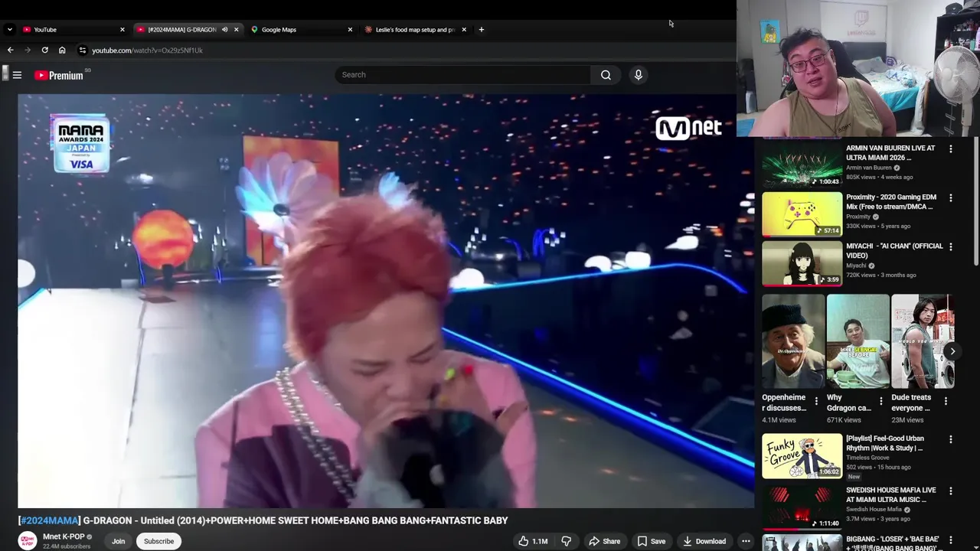The height and width of the screenshot is (551, 980).
Task: View site information icon beside the URL
Action: pyautogui.click(x=83, y=50)
